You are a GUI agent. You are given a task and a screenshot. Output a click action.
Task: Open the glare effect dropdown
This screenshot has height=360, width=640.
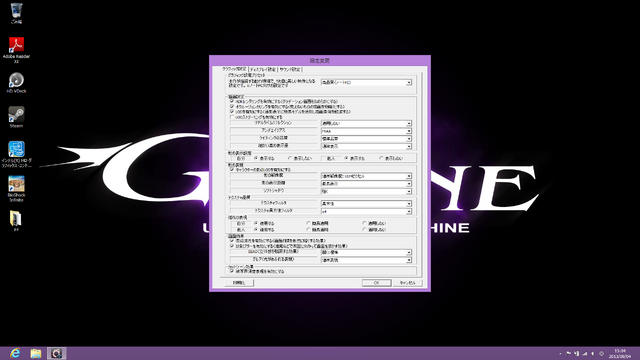366,260
